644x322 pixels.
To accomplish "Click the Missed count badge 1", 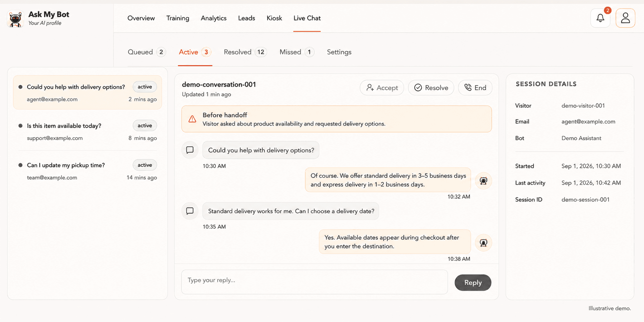I will [x=309, y=52].
